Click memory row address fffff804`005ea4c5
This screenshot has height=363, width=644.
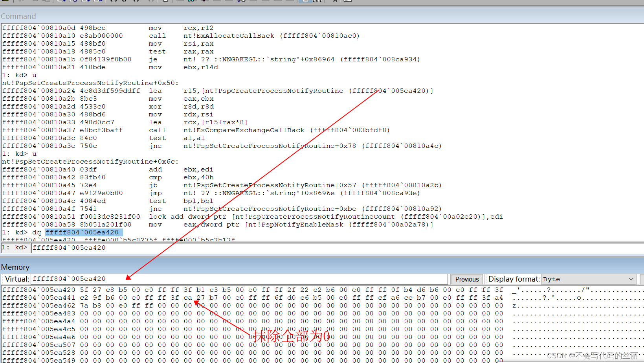[x=39, y=329]
